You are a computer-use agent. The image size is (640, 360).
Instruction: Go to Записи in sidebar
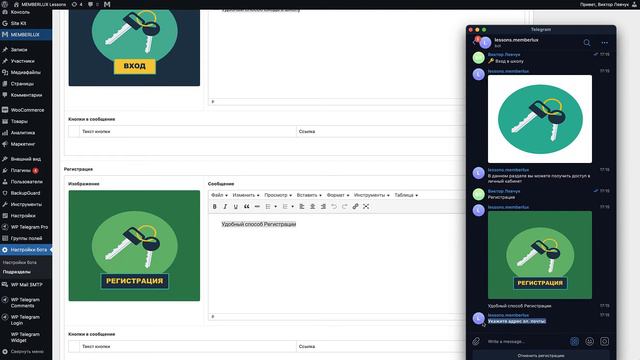click(26, 49)
